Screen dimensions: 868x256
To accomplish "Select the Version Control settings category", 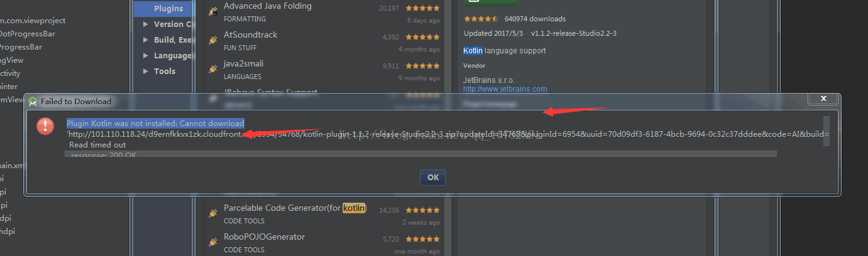I will coord(173,24).
